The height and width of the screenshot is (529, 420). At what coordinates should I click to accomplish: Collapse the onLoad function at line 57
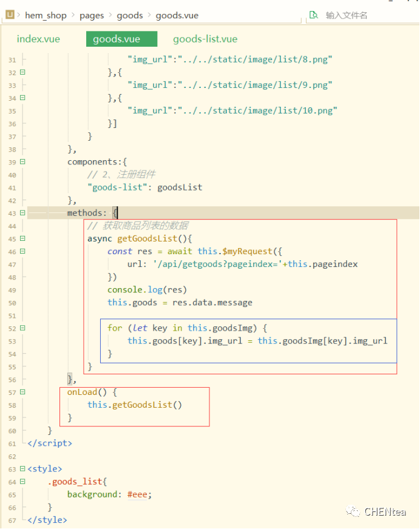[22, 392]
